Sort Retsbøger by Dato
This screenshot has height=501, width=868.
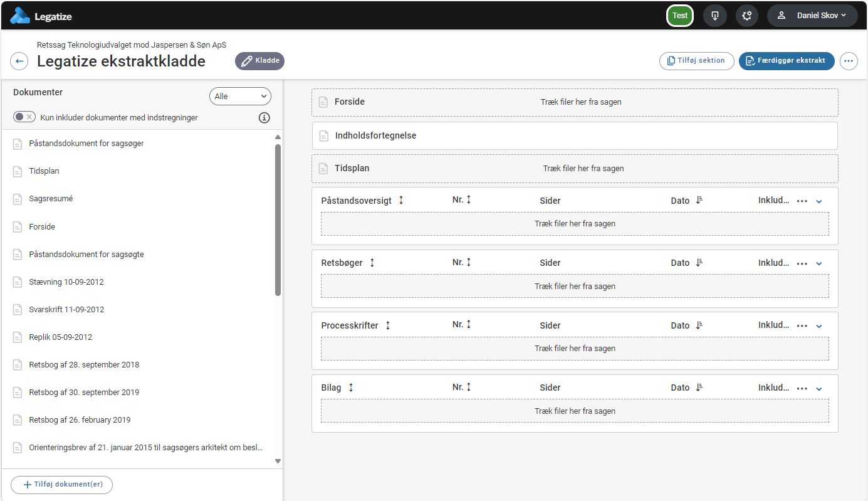(x=699, y=263)
